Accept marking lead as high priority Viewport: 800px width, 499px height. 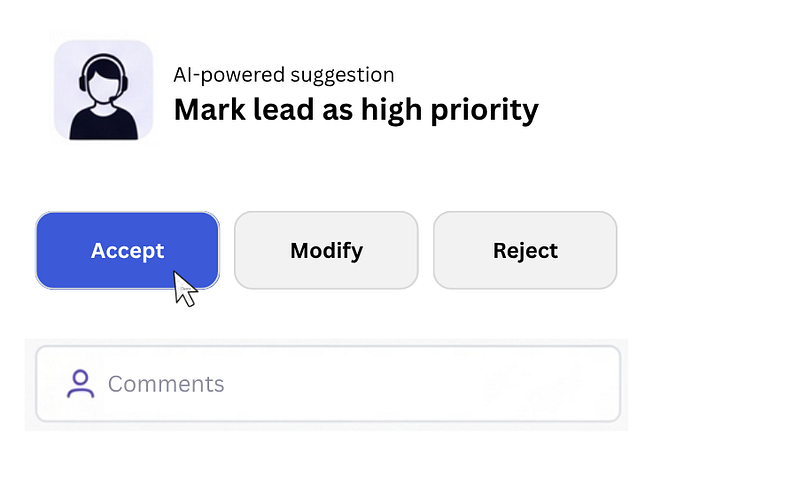coord(127,250)
